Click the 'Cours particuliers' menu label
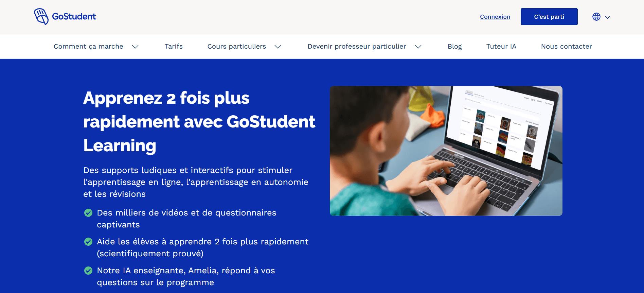Image resolution: width=644 pixels, height=293 pixels. (x=237, y=46)
